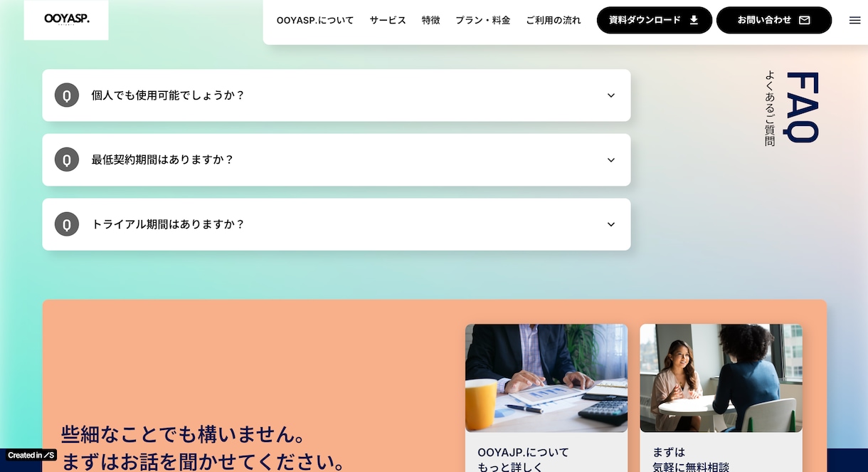The width and height of the screenshot is (868, 472).
Task: Click the Q icon beside 個人でも使用可能でしょうか
Action: coord(67,95)
